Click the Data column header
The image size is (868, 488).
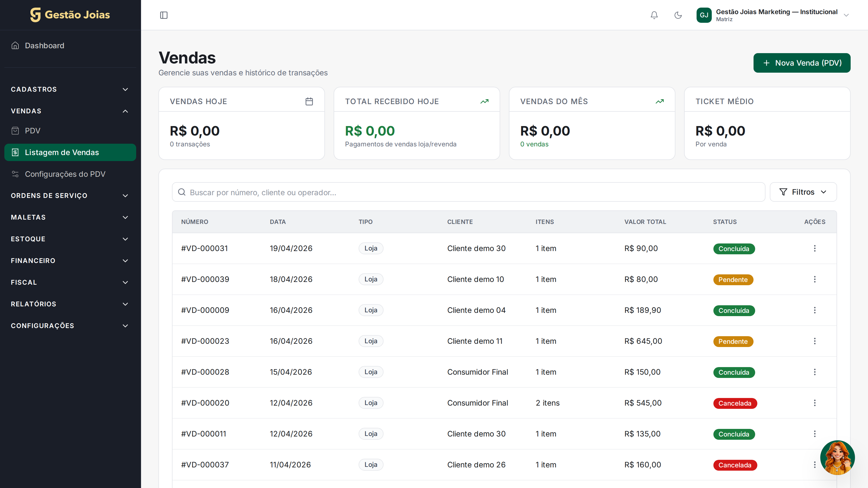click(278, 221)
